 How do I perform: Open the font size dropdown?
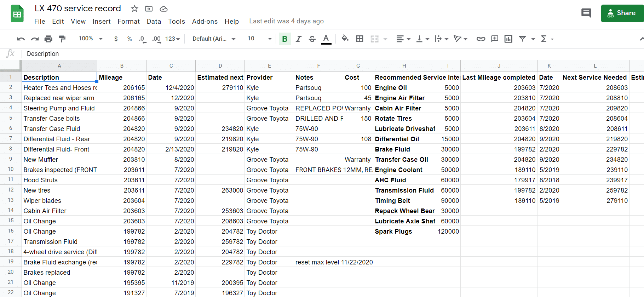click(259, 39)
